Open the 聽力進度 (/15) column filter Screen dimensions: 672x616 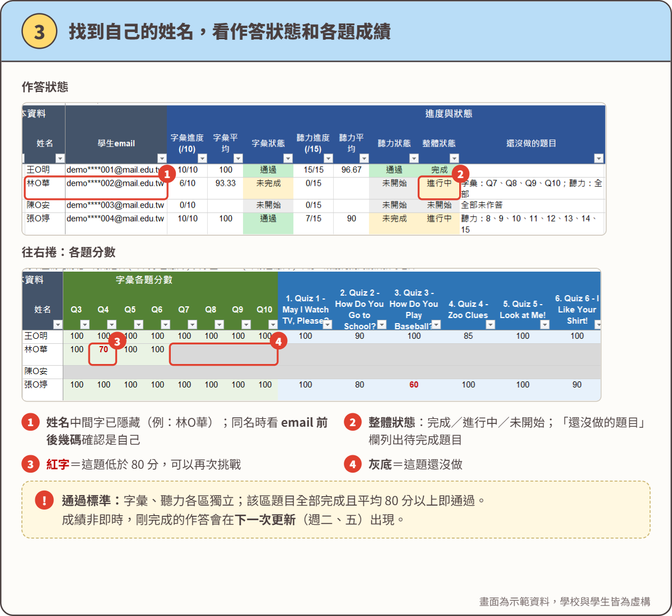[x=328, y=158]
